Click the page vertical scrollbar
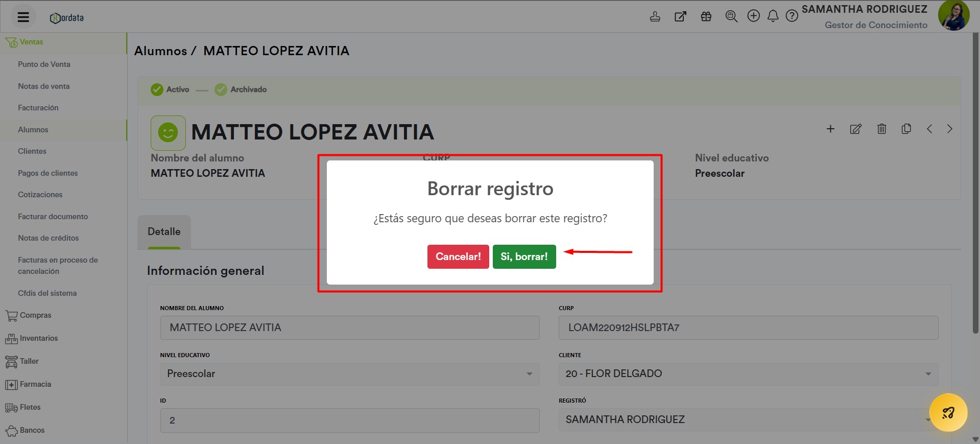Screen dimensions: 980x444 [x=975, y=184]
